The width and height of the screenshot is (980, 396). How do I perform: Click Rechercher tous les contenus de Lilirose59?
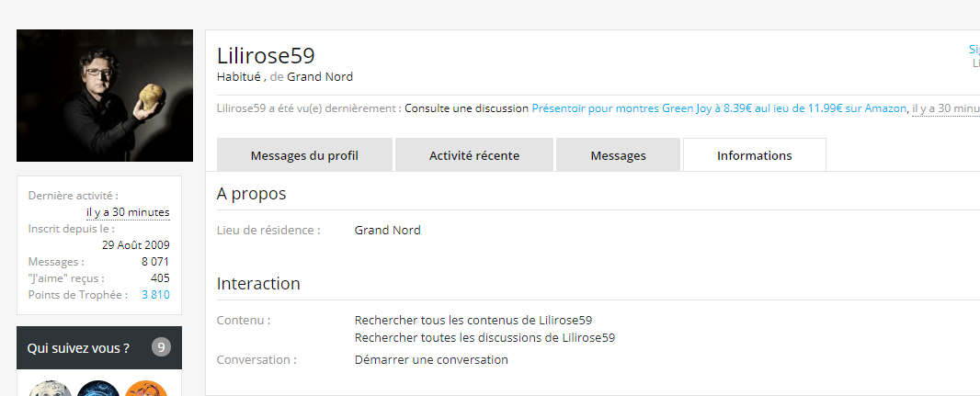pyautogui.click(x=473, y=321)
